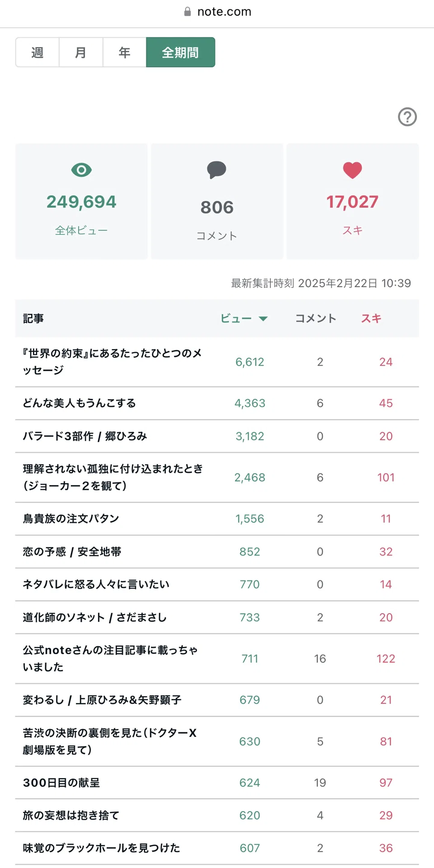
Task: Click the lock icon beside note.com
Action: (x=187, y=12)
